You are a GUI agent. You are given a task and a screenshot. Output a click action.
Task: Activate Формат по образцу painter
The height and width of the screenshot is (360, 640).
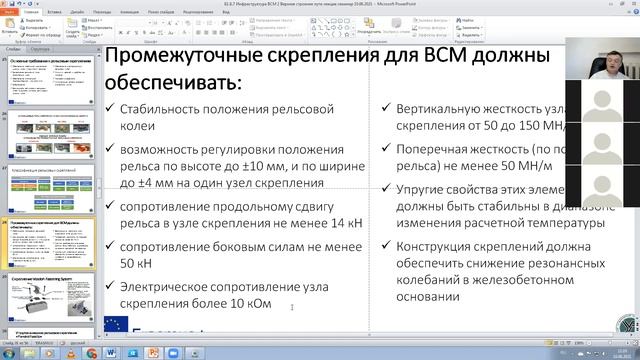[x=41, y=35]
